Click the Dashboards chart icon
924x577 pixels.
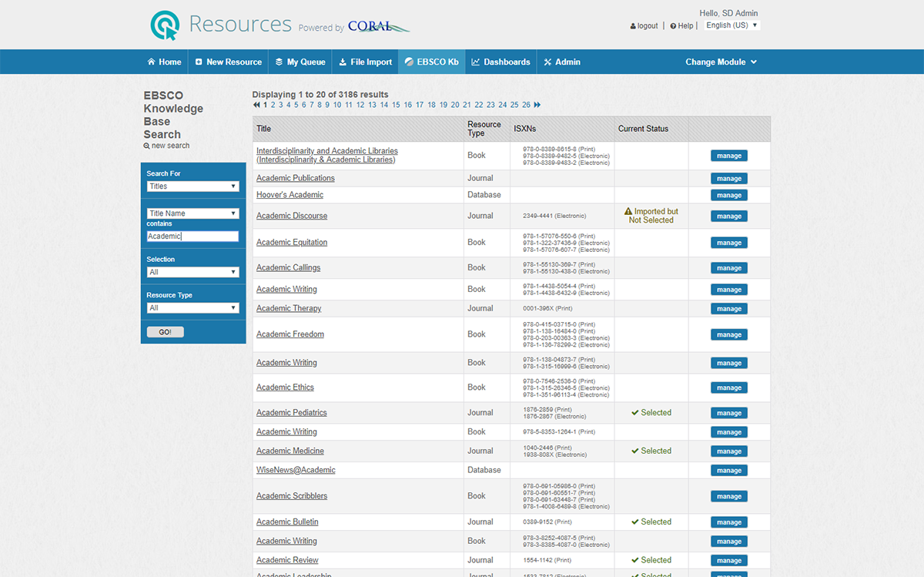(x=476, y=62)
